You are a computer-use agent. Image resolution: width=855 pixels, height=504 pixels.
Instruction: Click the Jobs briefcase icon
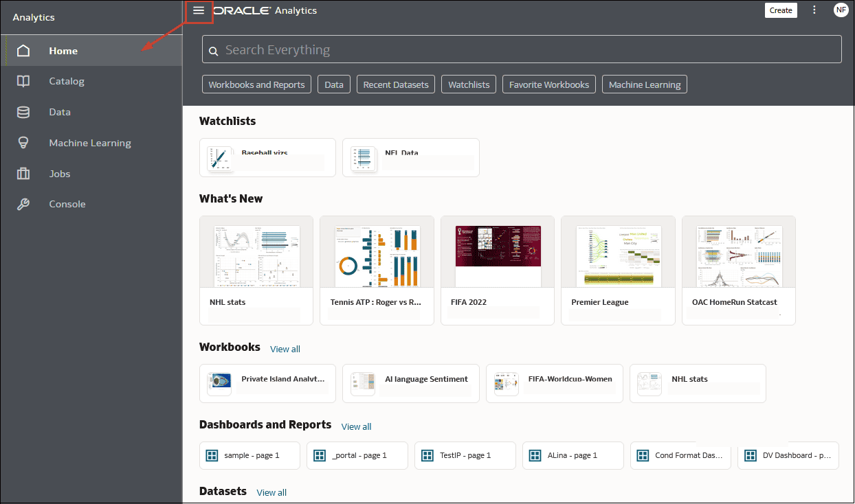[x=24, y=173]
